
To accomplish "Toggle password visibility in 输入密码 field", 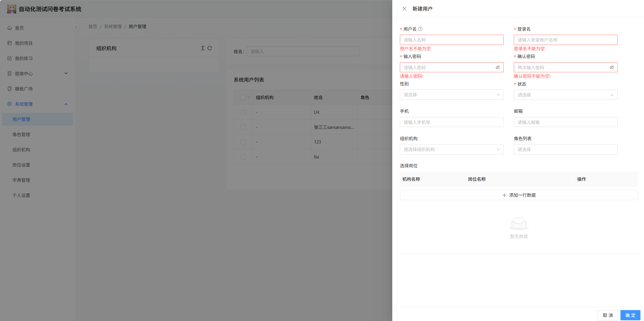I will pyautogui.click(x=498, y=67).
